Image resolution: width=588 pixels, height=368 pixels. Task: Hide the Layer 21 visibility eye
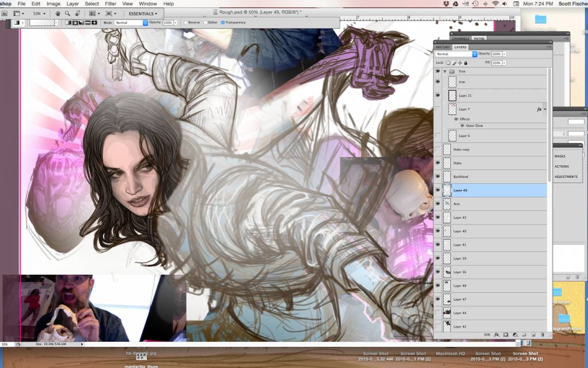438,95
